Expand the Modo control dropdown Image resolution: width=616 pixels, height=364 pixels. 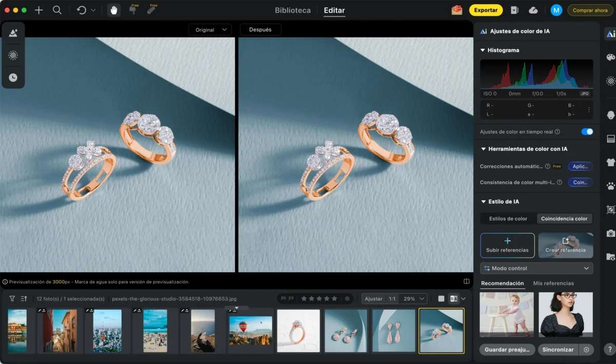coord(536,269)
